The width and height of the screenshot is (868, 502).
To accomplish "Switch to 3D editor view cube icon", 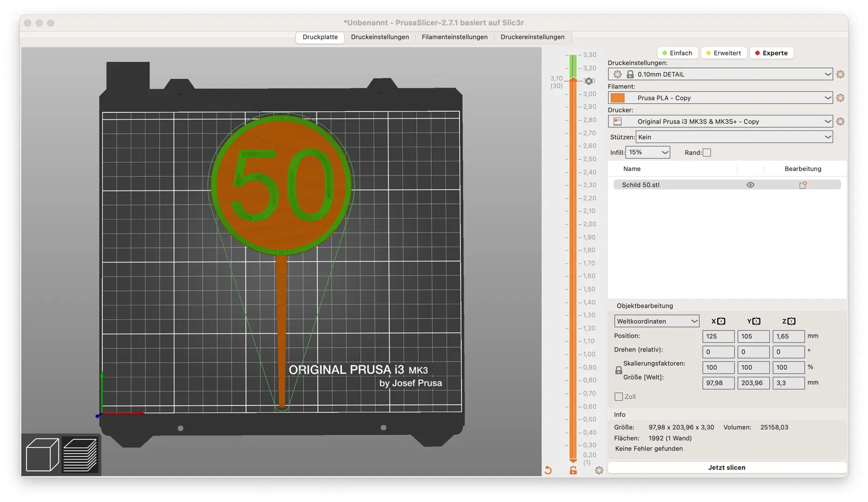I will 42,455.
